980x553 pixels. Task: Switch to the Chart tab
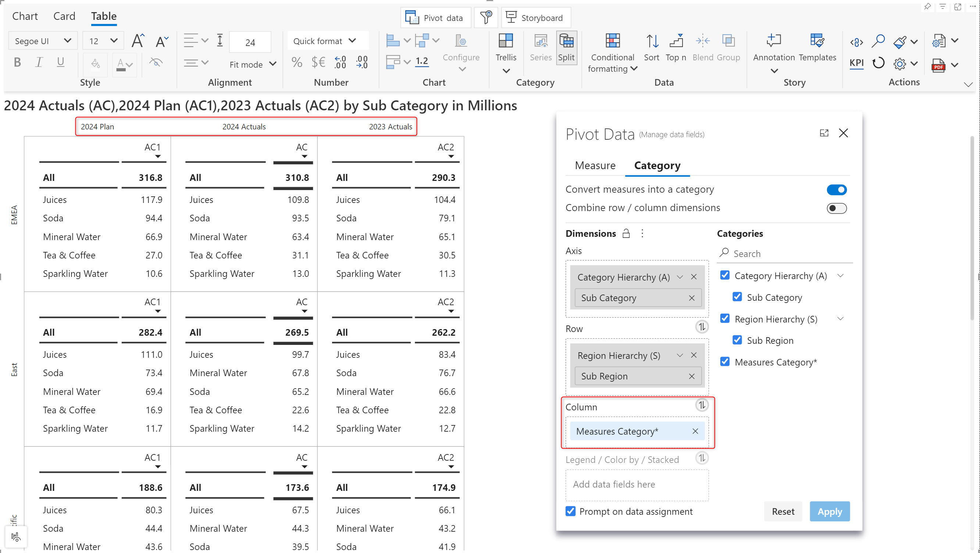pyautogui.click(x=25, y=16)
